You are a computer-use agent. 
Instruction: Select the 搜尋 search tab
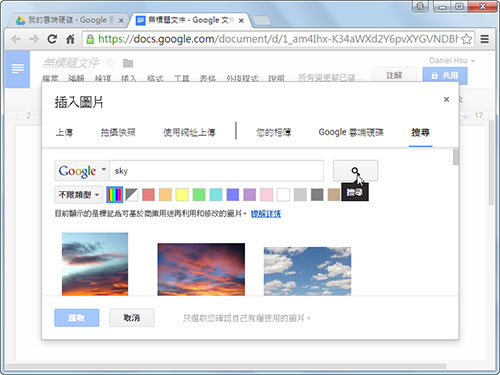coord(420,133)
